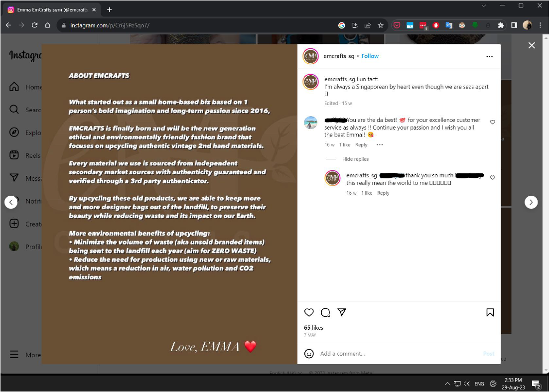Image resolution: width=550 pixels, height=392 pixels.
Task: Bookmark page with star icon
Action: point(381,25)
